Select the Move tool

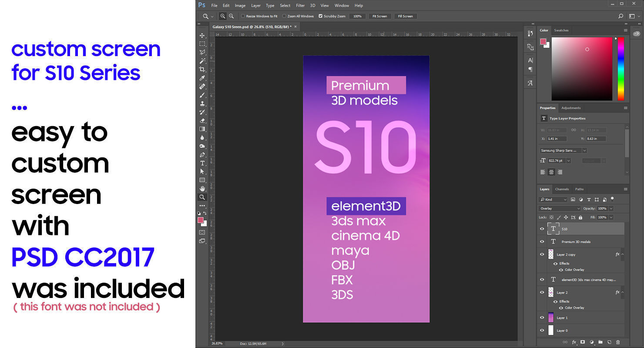pyautogui.click(x=202, y=36)
